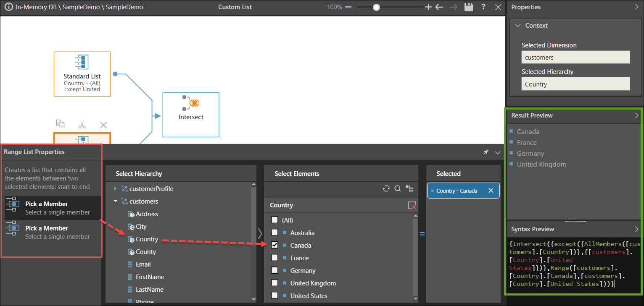The height and width of the screenshot is (306, 644).
Task: Adjust the zoom slider handle
Action: 376,7
